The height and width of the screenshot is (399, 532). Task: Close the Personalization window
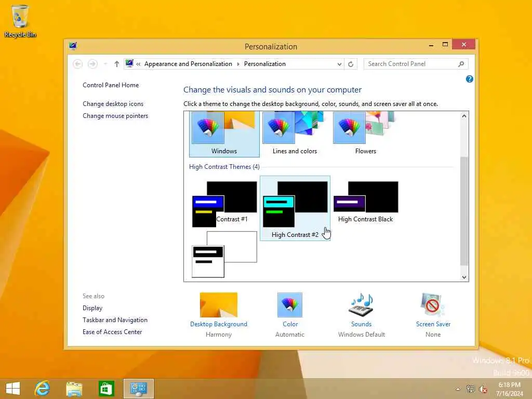coord(464,45)
